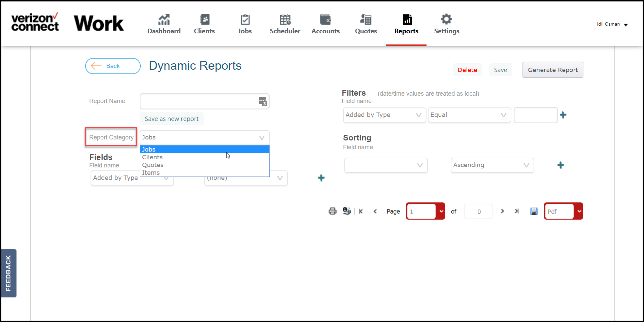Click the print report icon

pyautogui.click(x=333, y=211)
